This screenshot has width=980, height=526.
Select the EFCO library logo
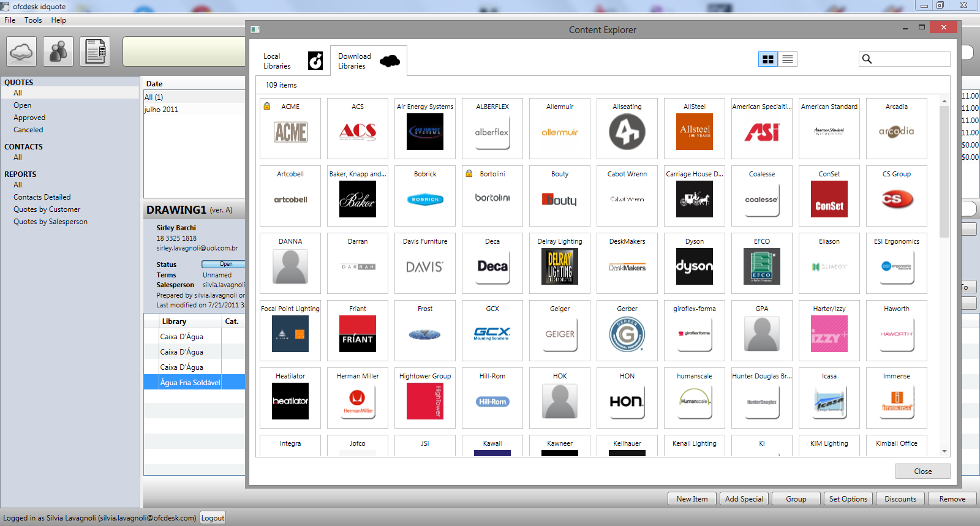762,266
